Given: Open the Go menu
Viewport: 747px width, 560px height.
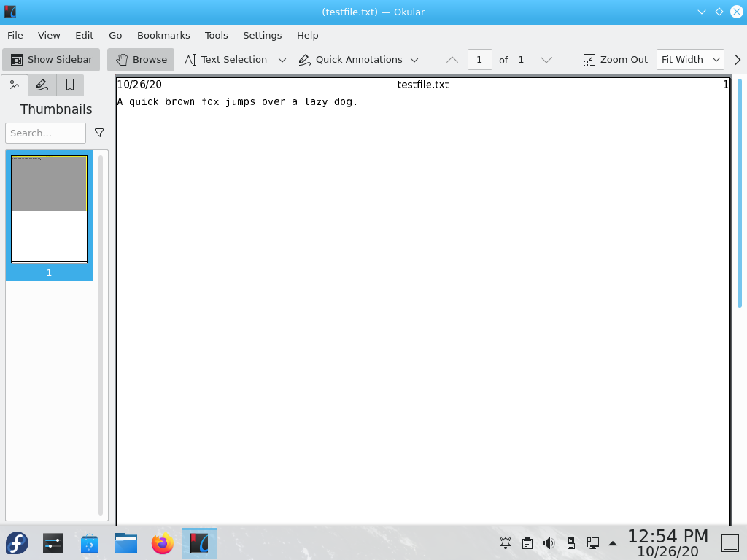Looking at the screenshot, I should click(x=115, y=35).
